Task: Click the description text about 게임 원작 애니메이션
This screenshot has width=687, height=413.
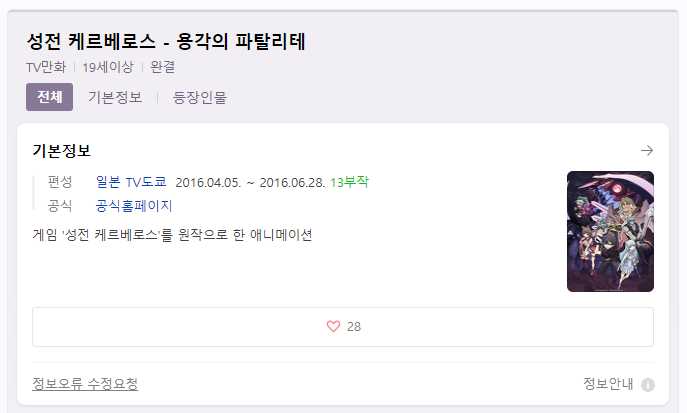Action: point(172,235)
